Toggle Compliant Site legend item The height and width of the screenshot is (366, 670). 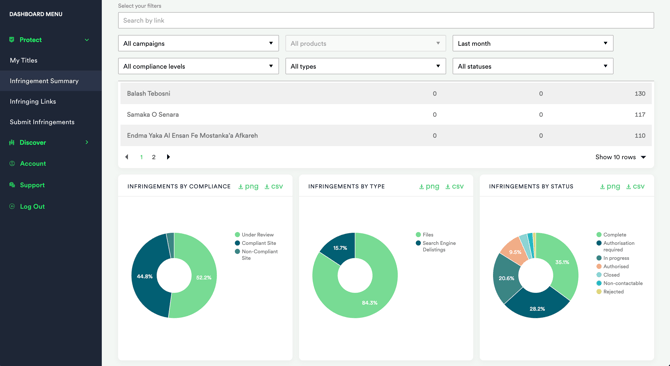[x=256, y=243]
